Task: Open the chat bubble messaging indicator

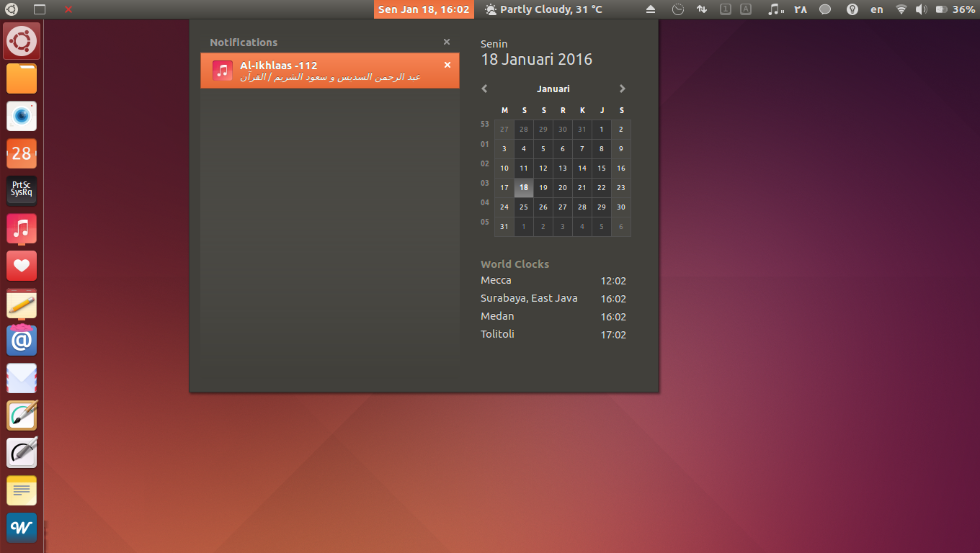Action: click(826, 9)
